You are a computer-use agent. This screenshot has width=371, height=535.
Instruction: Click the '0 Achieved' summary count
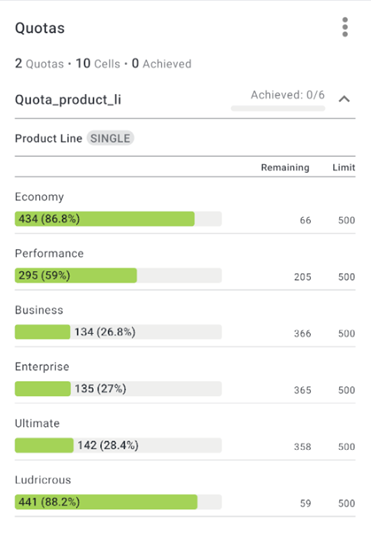coord(161,63)
